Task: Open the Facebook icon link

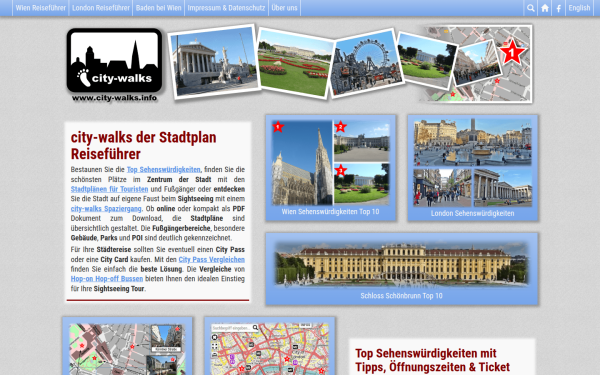Action: [x=559, y=8]
